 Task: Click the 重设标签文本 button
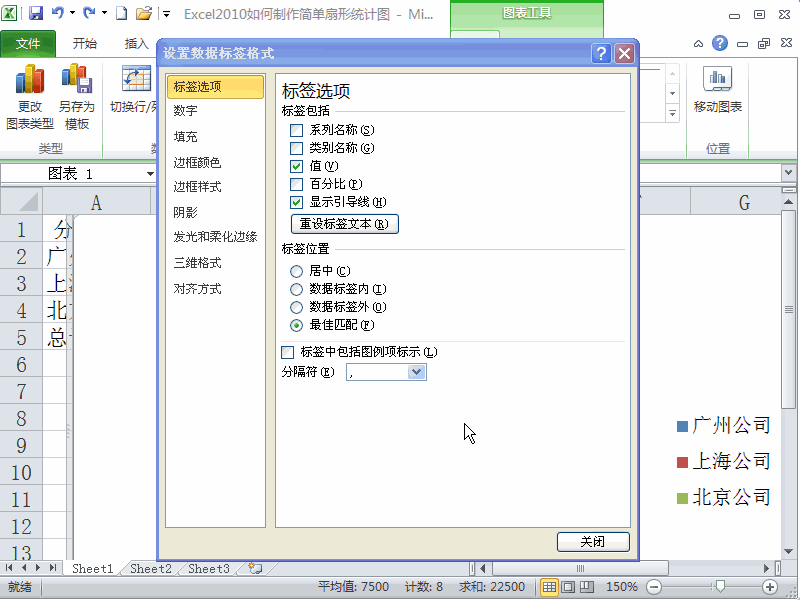tap(344, 224)
